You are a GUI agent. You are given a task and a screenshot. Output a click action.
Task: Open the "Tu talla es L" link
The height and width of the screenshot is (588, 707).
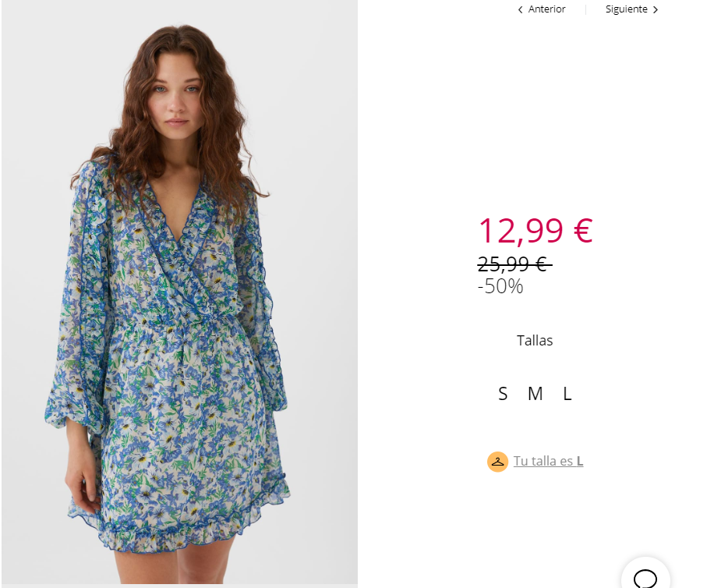click(548, 461)
